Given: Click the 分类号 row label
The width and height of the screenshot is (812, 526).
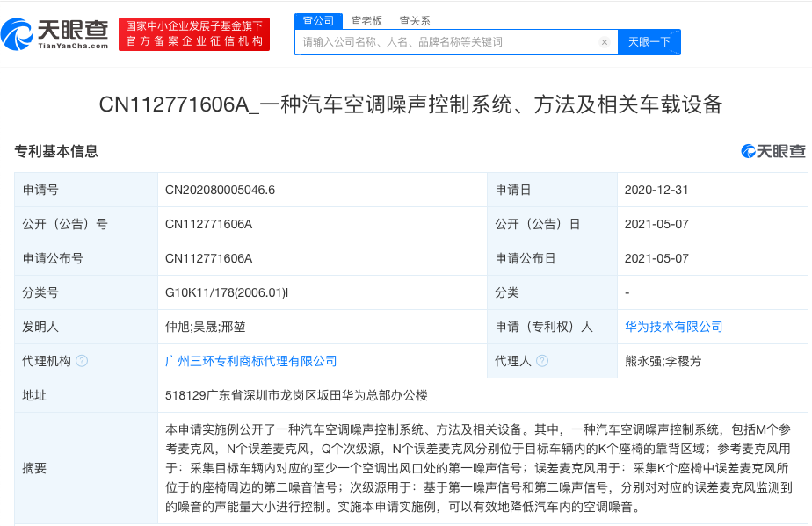Looking at the screenshot, I should click(x=40, y=292).
